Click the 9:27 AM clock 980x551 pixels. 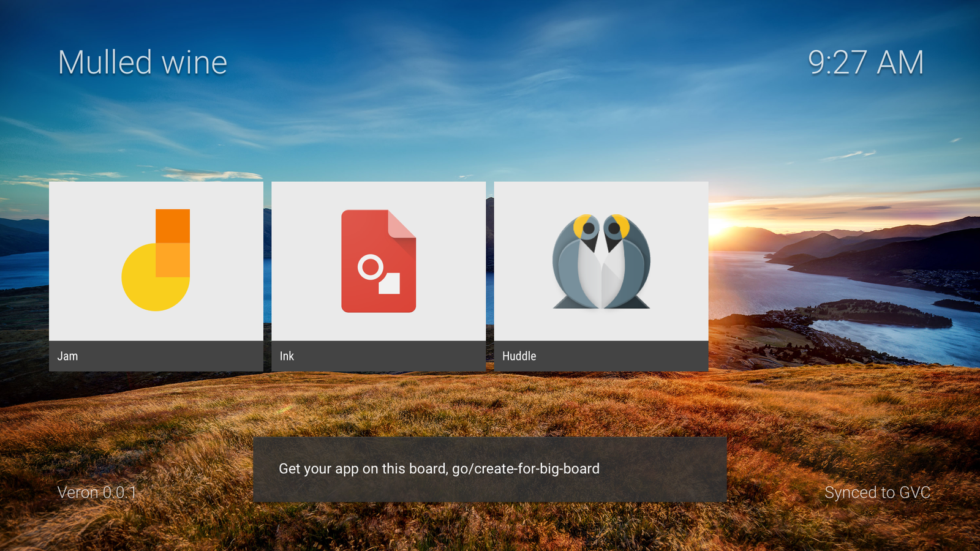865,62
